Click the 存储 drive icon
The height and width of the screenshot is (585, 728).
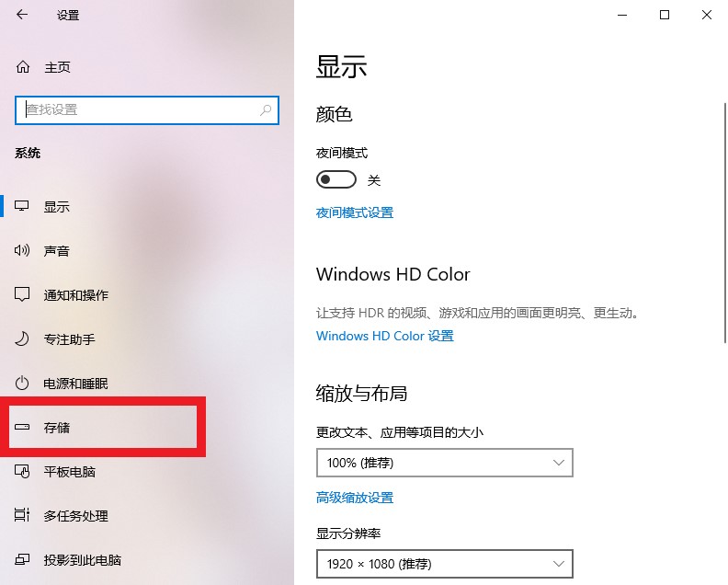(22, 427)
